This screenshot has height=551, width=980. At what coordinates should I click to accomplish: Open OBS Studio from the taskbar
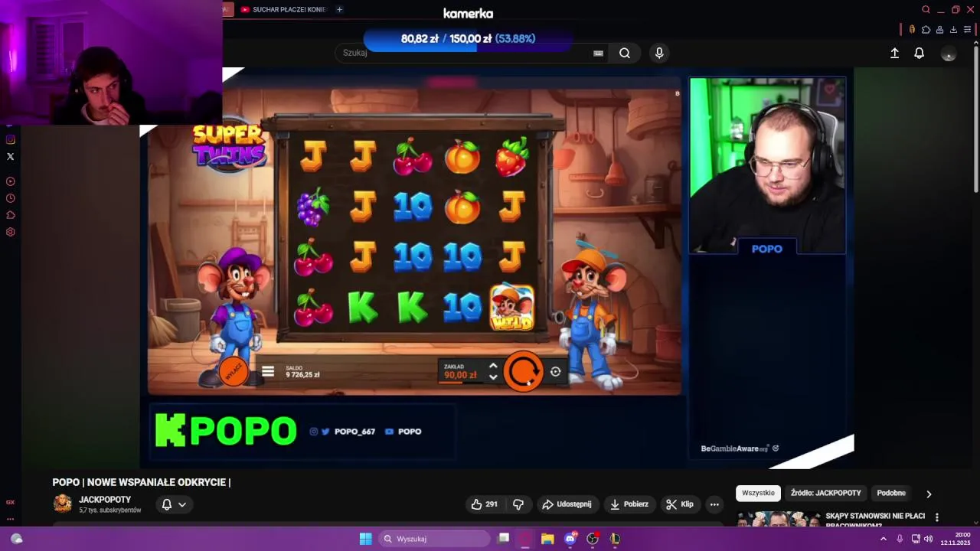(592, 539)
